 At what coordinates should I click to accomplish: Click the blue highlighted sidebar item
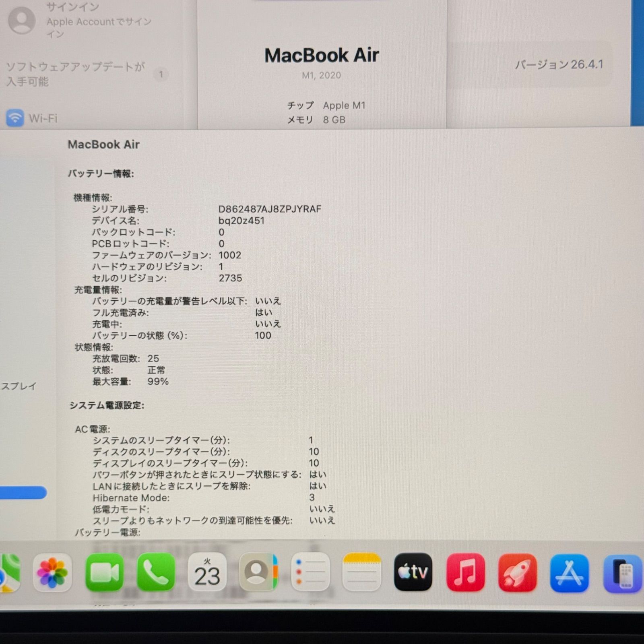pos(23,492)
